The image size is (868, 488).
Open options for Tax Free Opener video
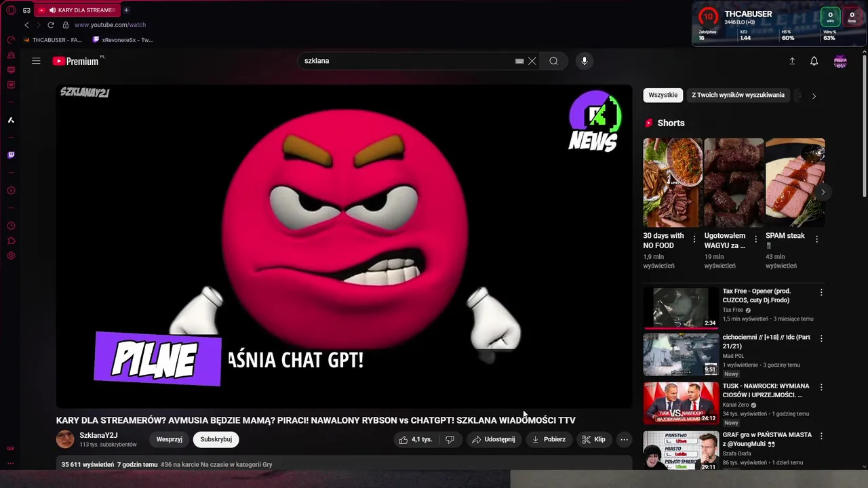pos(821,293)
